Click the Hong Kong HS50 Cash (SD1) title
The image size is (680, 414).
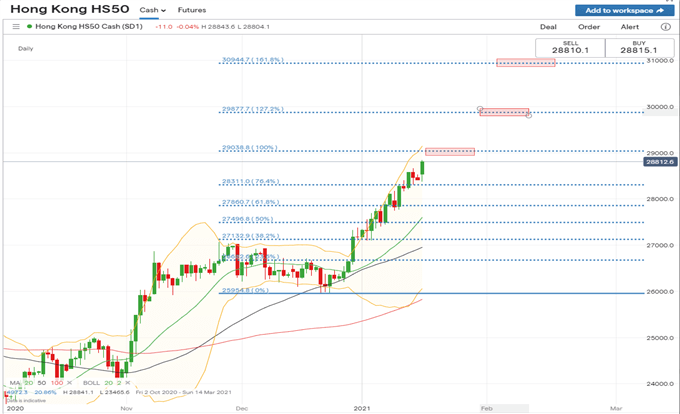coord(89,26)
